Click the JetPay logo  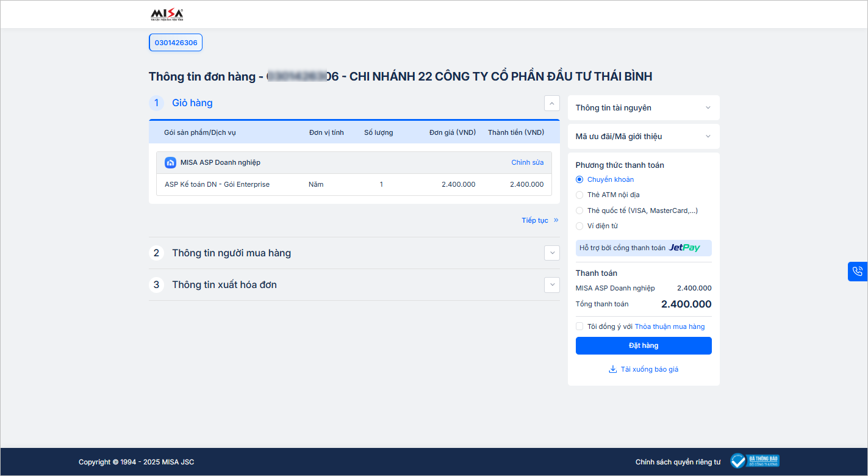[x=684, y=248]
